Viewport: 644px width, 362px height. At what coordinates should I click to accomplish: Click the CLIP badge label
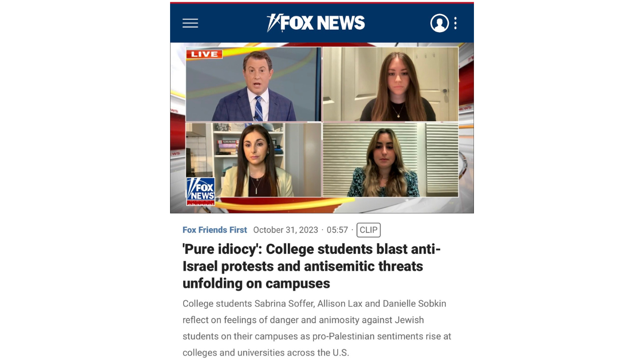tap(368, 230)
